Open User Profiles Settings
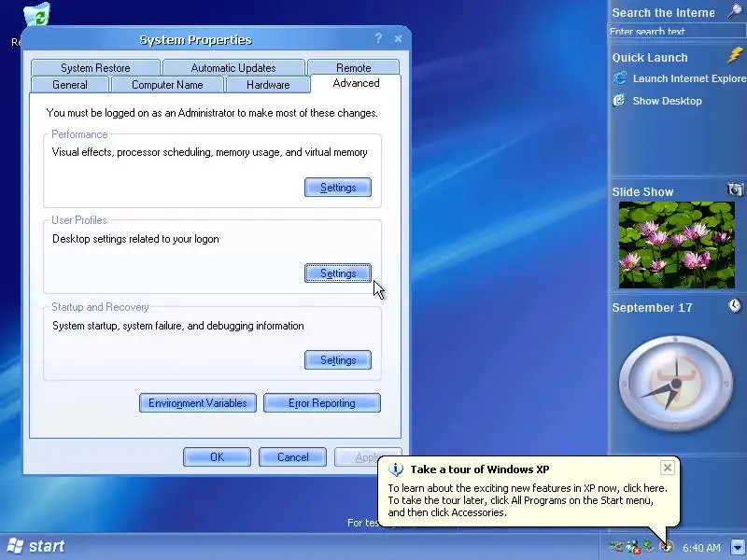The image size is (747, 560). tap(338, 273)
